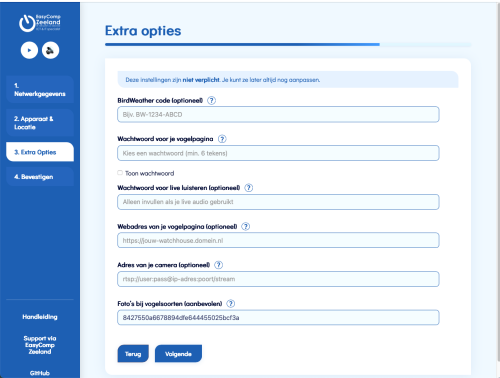Click the setup progress bar

[x=288, y=44]
